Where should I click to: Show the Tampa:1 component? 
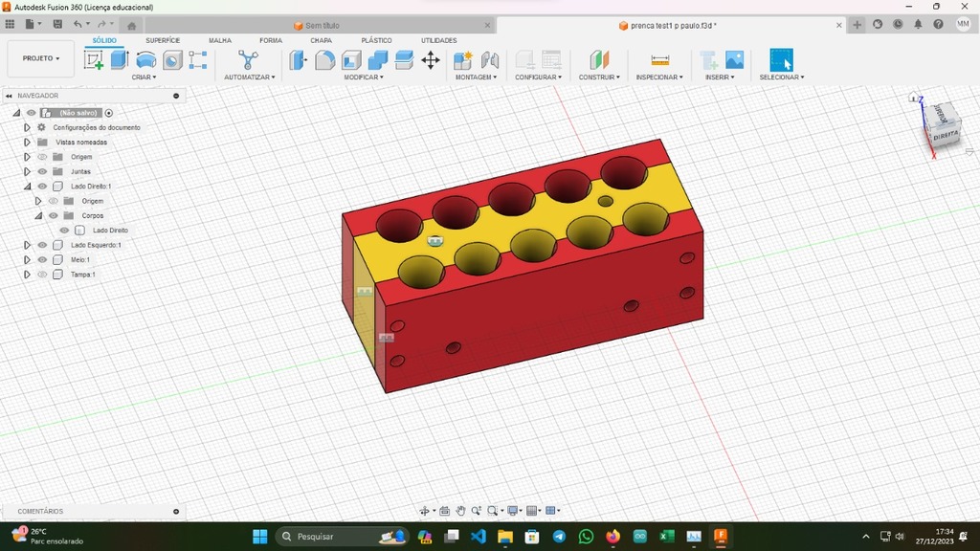[42, 275]
